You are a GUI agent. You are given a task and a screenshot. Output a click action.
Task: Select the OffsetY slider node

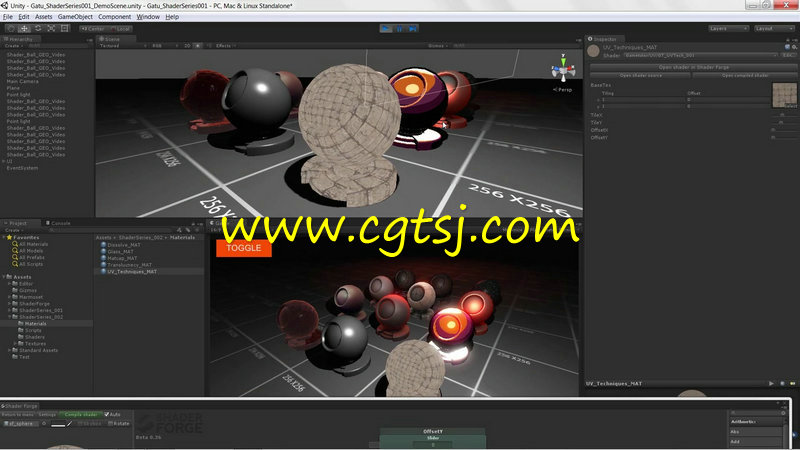433,438
